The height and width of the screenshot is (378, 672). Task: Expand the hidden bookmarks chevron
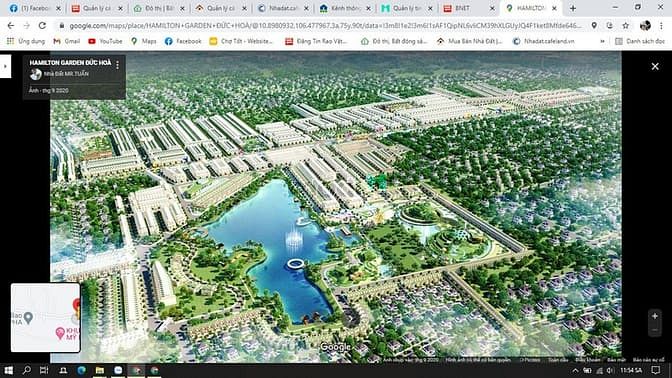click(x=602, y=41)
